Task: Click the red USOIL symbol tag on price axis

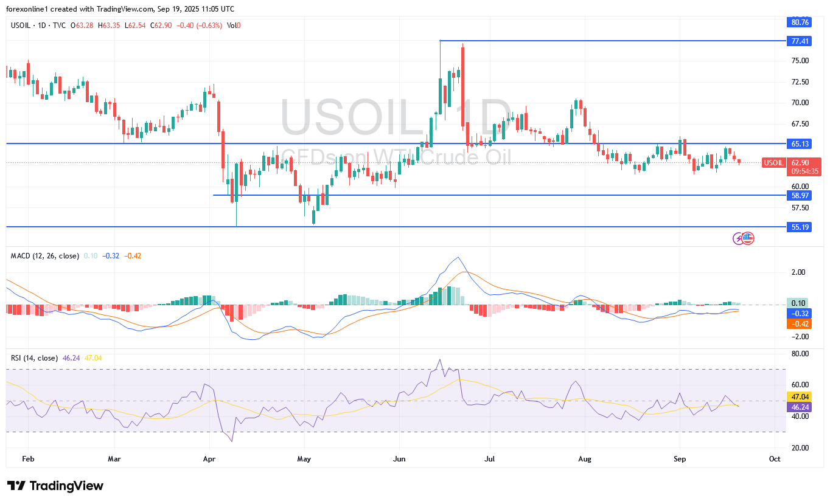Action: [773, 163]
